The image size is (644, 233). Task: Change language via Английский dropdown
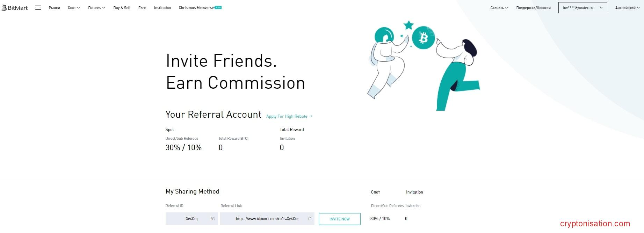pos(627,8)
